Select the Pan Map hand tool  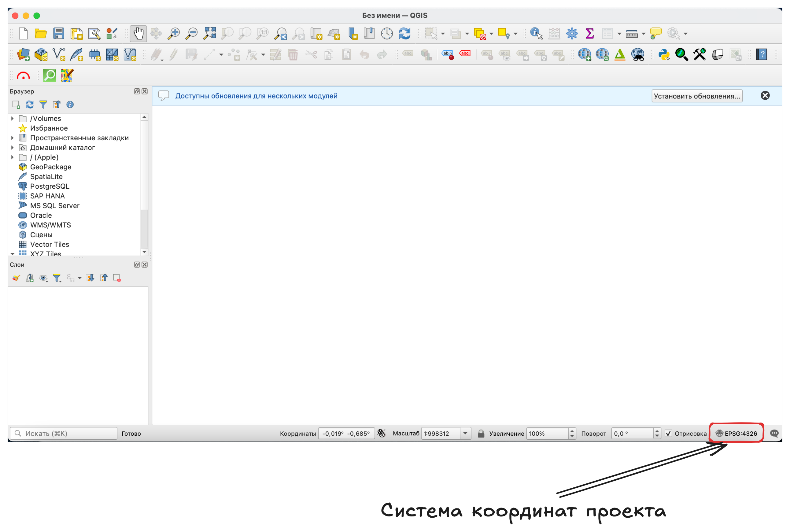pos(138,33)
